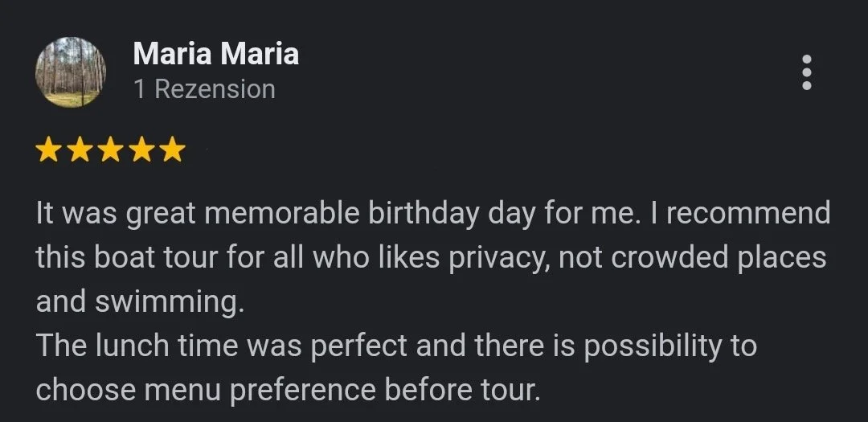This screenshot has width=868, height=422.
Task: Click the word "recommend" in the review
Action: [747, 214]
